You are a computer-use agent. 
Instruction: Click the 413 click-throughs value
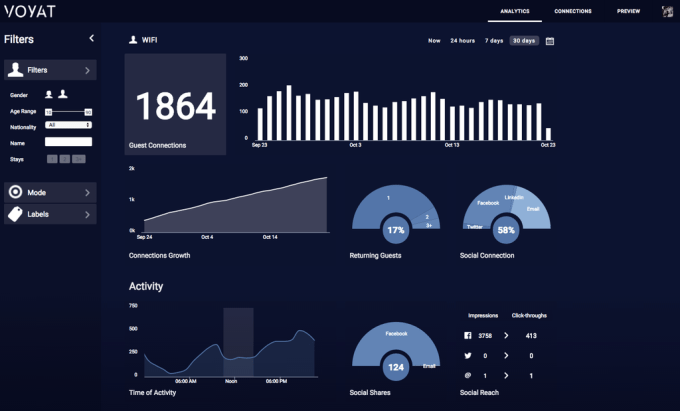coord(531,336)
